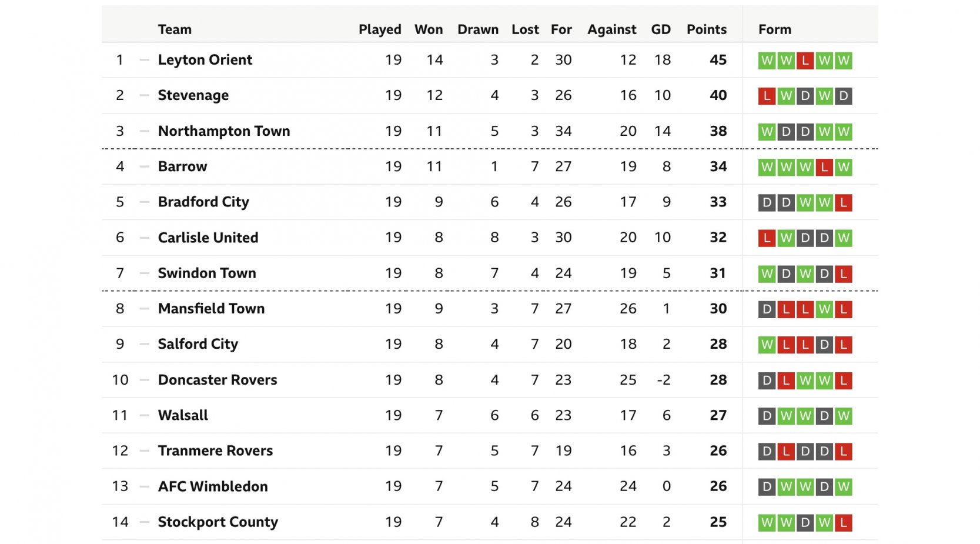
Task: Click Barrow's red L form badge
Action: [x=824, y=167]
